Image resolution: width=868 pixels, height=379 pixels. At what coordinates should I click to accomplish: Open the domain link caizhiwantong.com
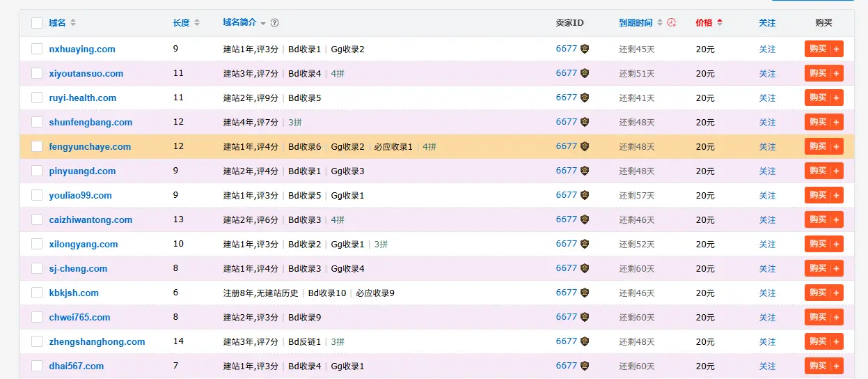click(x=90, y=220)
